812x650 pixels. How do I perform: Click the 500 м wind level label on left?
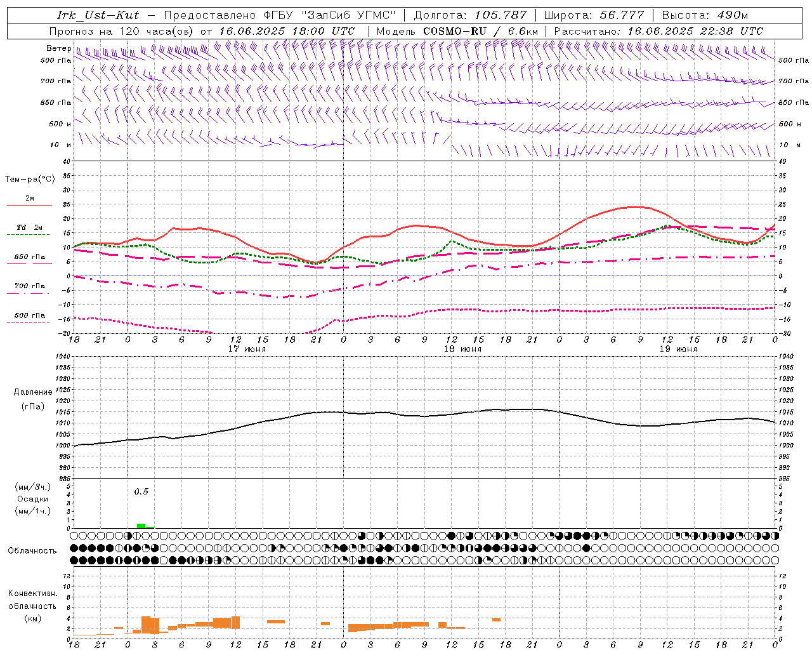tap(60, 124)
